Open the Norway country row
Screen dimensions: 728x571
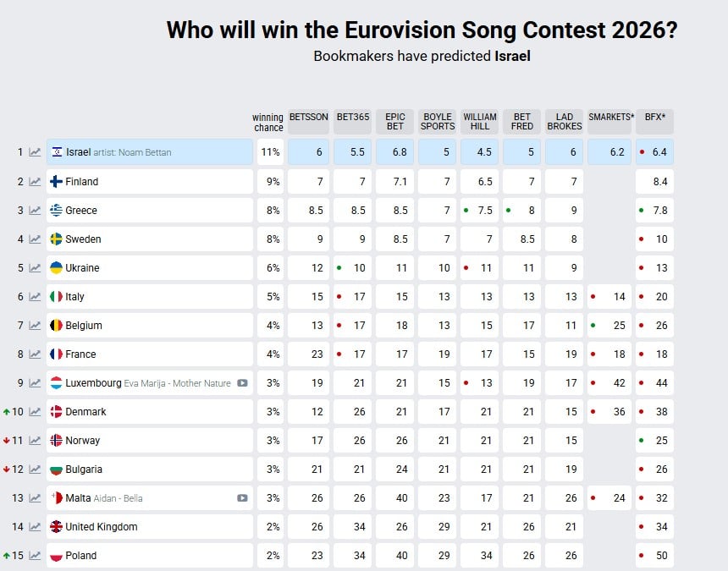pyautogui.click(x=82, y=441)
